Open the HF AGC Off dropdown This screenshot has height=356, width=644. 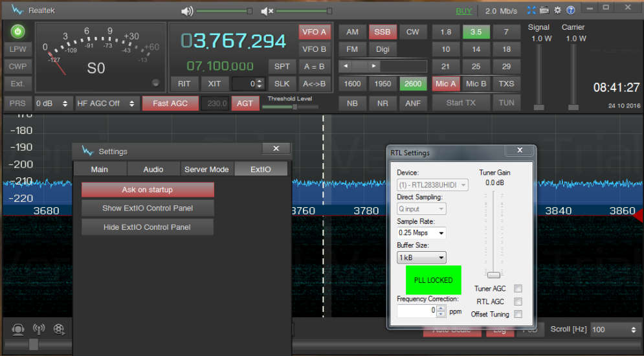[x=107, y=104]
